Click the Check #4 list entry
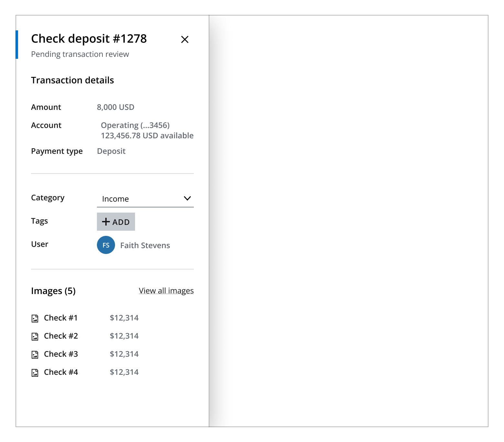 point(61,372)
